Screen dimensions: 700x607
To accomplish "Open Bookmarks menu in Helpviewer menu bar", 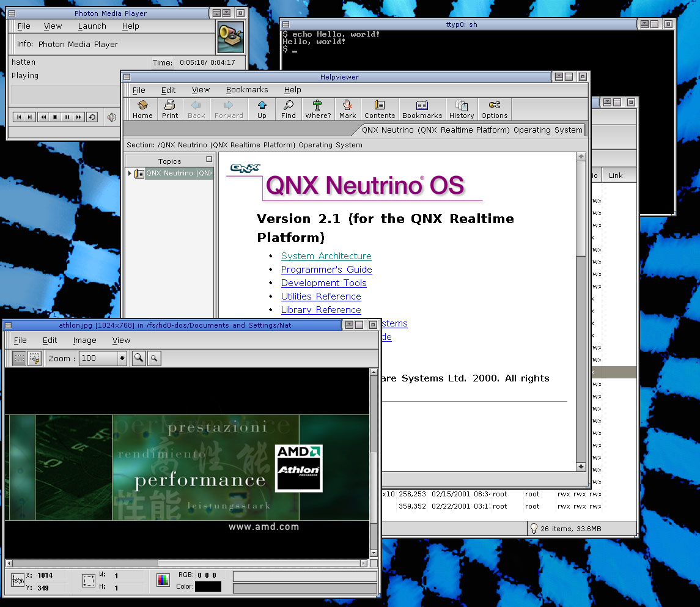I will pyautogui.click(x=247, y=90).
